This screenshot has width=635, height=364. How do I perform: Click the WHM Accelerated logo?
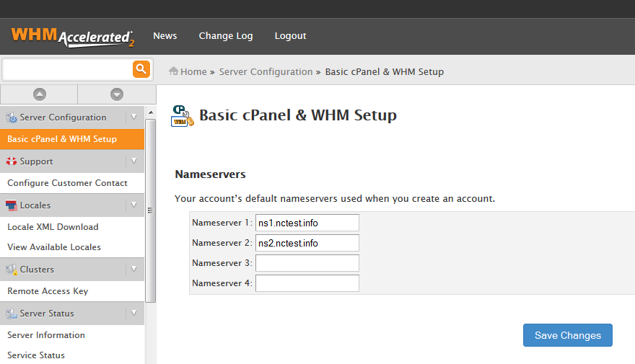point(73,37)
